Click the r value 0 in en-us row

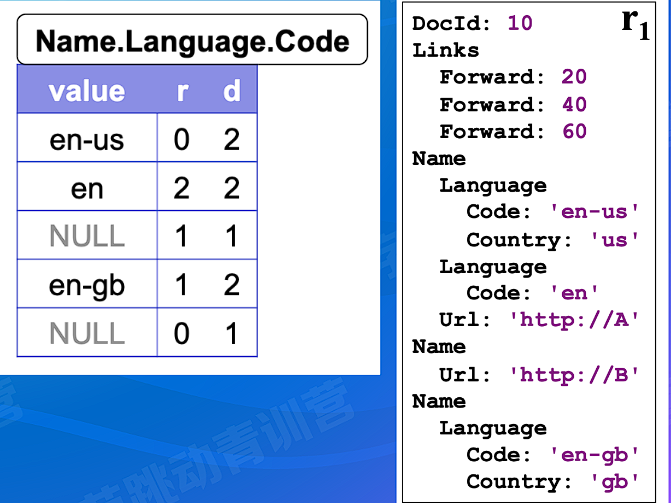tap(181, 139)
